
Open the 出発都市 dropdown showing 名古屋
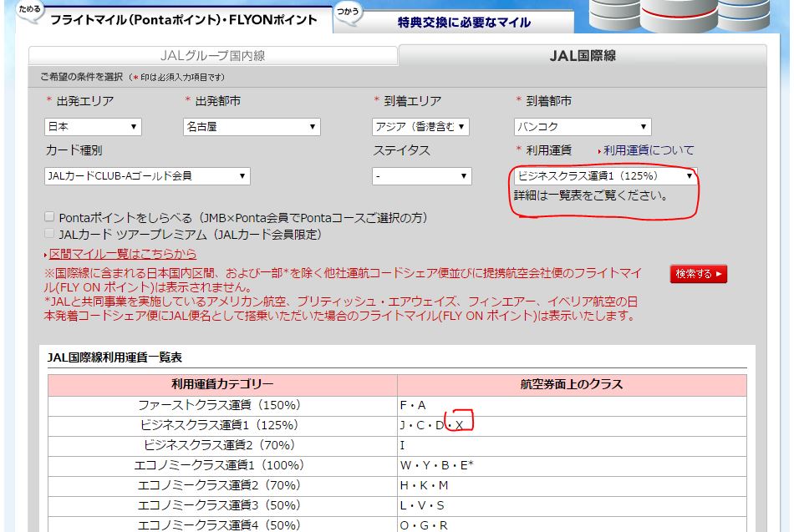pos(252,127)
